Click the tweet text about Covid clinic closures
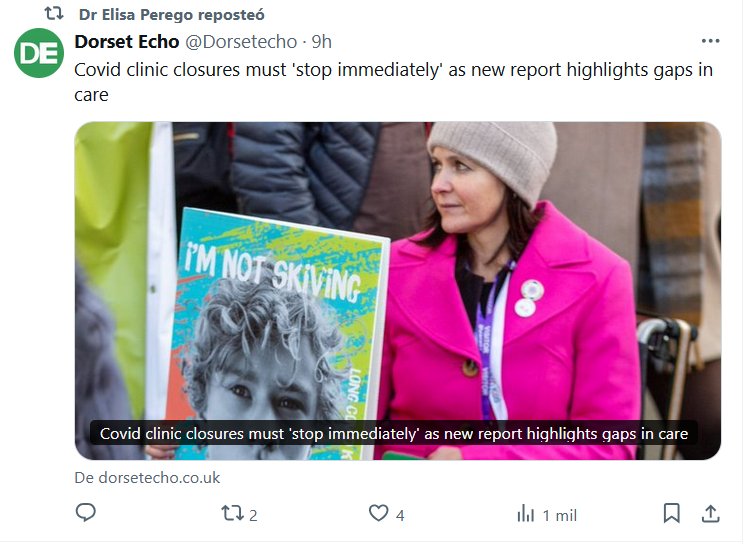The image size is (750, 544). pos(394,82)
